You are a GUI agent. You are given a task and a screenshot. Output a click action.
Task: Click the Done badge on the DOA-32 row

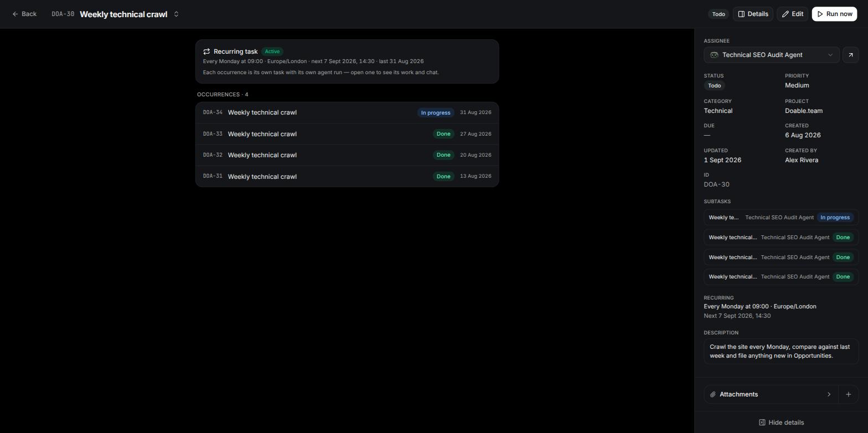(443, 155)
